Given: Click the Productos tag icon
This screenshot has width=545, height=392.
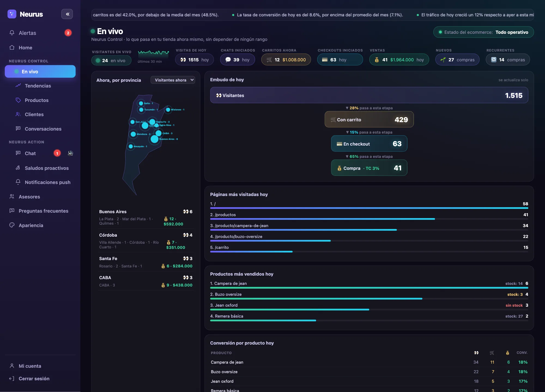Looking at the screenshot, I should [x=18, y=100].
